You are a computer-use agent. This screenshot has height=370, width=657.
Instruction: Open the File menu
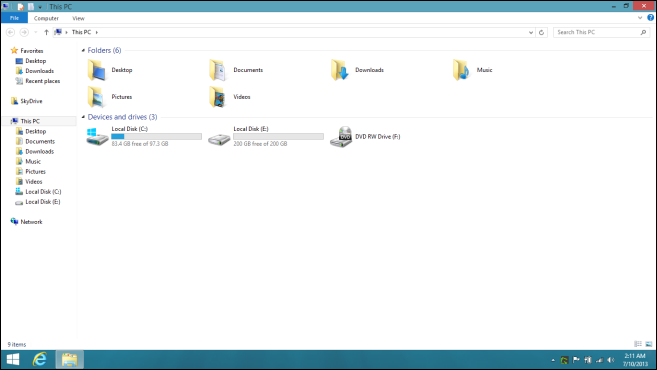14,18
